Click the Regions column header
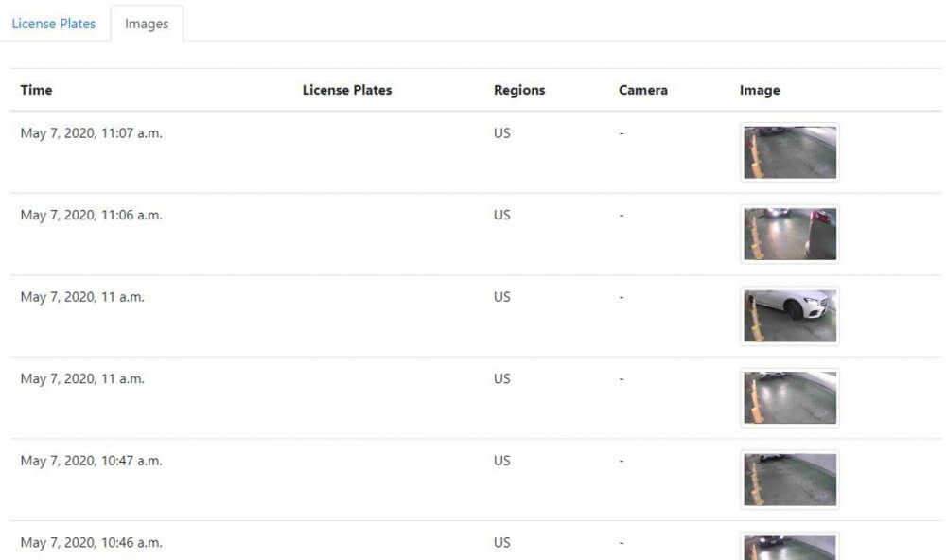 point(519,90)
